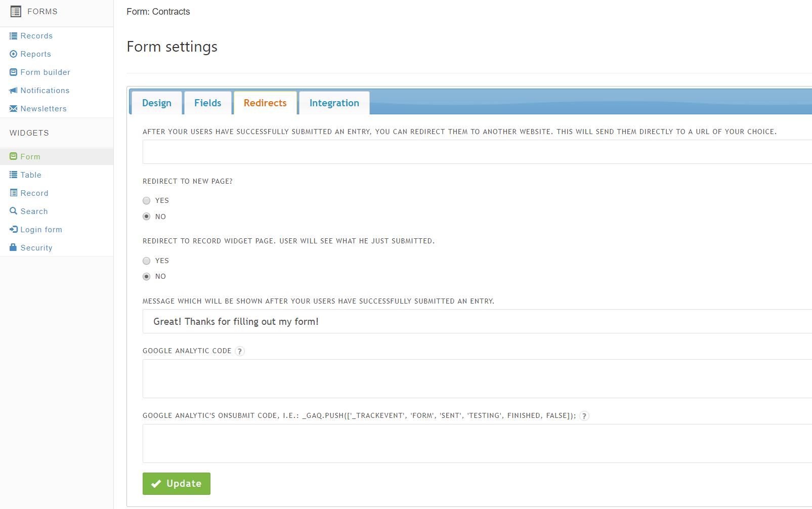Open the Records link in sidebar
Image resolution: width=812 pixels, height=509 pixels.
(36, 36)
